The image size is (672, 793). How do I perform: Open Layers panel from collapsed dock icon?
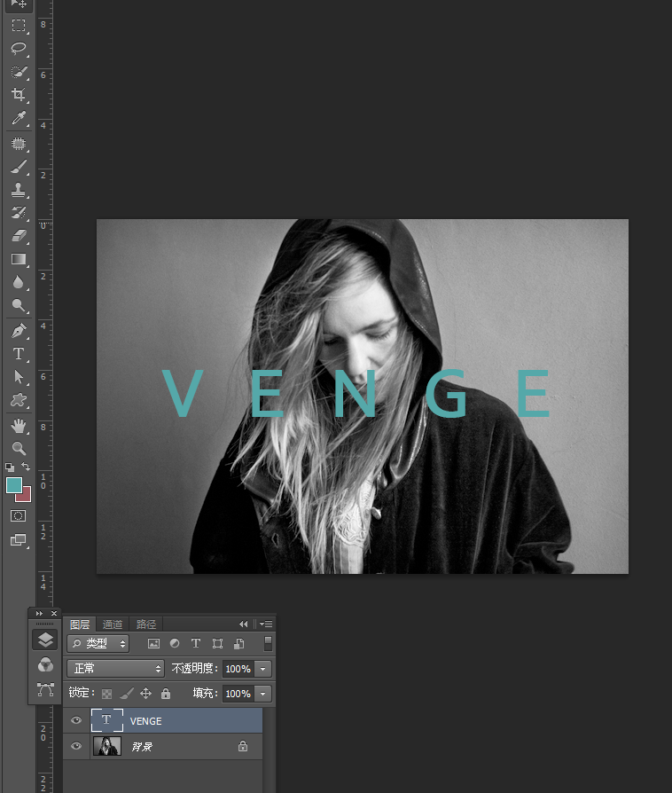point(45,640)
